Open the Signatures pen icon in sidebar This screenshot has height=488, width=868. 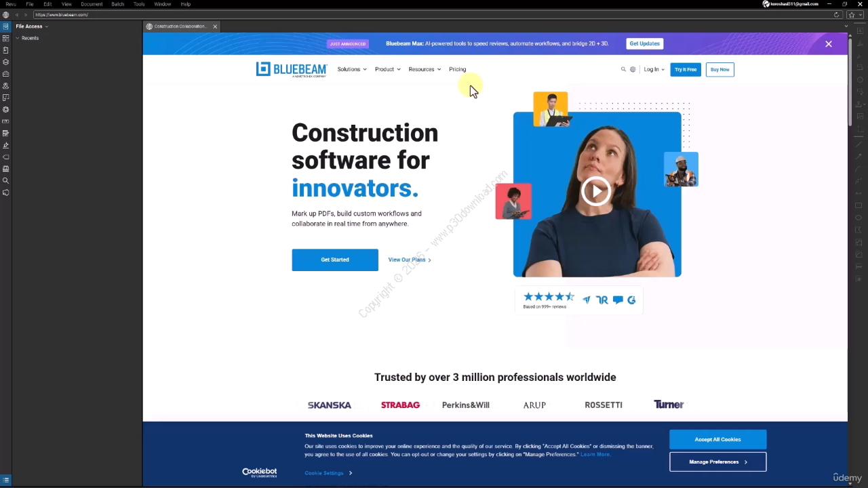tap(5, 145)
